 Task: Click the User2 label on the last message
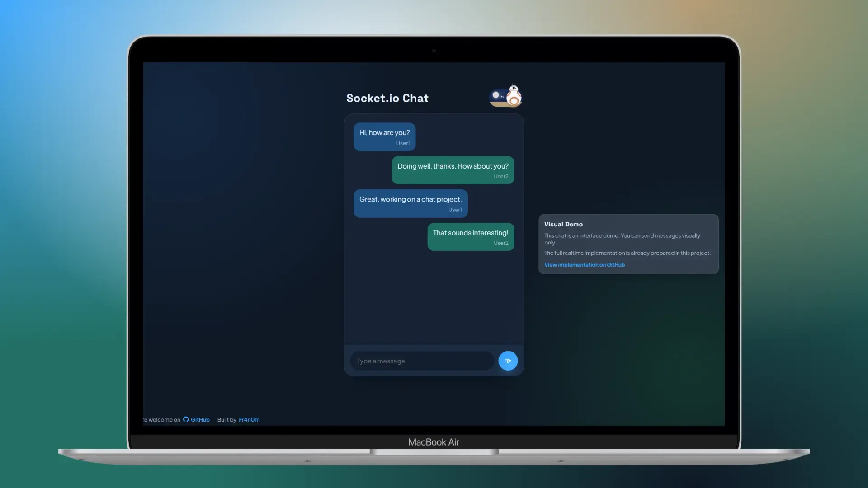point(500,243)
